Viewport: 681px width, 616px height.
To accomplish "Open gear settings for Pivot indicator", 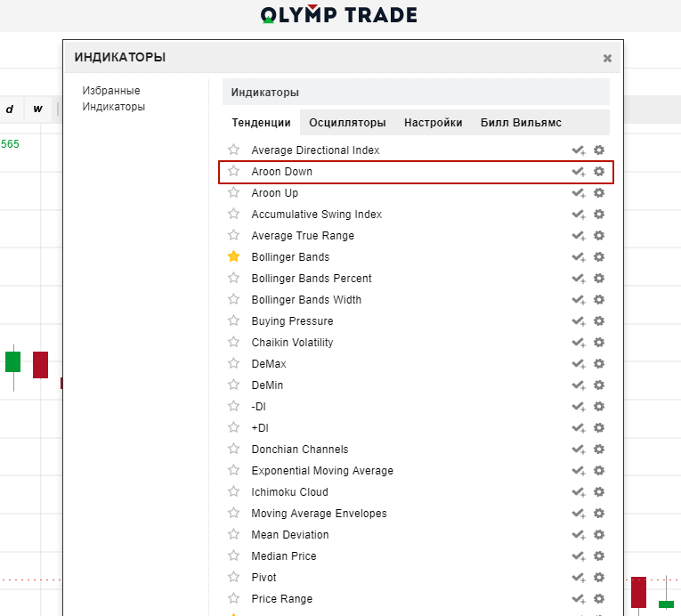I will pyautogui.click(x=599, y=578).
